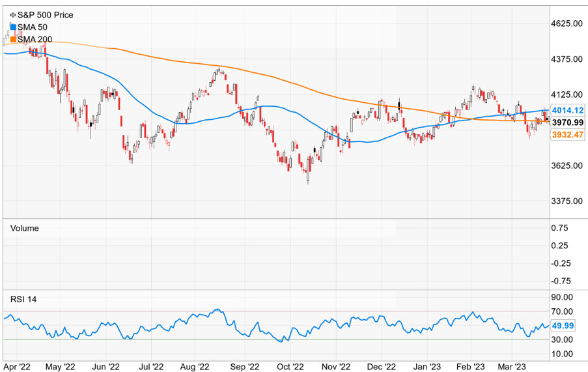Click the blue SMA 50 legend swatch
The height and width of the screenshot is (372, 588).
point(13,27)
